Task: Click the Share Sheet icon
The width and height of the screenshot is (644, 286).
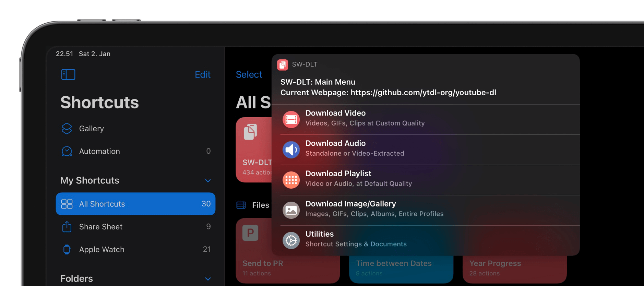Action: click(67, 226)
